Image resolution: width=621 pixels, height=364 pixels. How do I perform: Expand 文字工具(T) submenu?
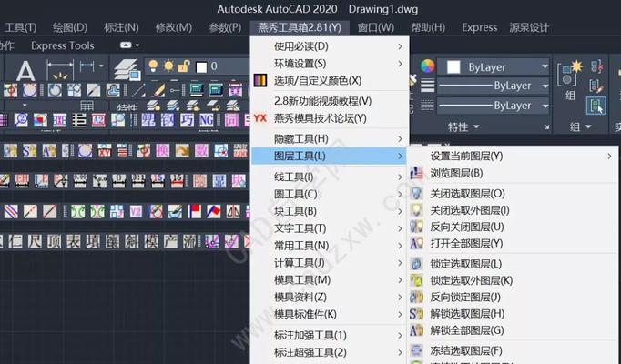[x=330, y=227]
